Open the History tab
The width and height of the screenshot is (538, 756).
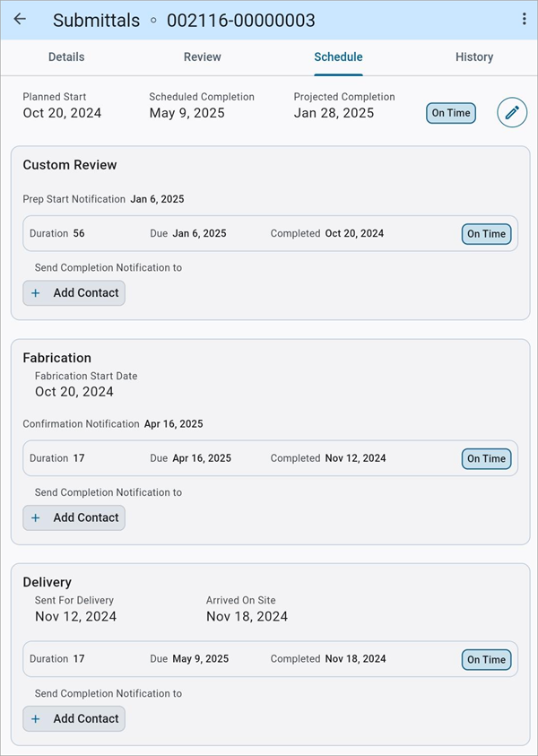click(x=474, y=56)
